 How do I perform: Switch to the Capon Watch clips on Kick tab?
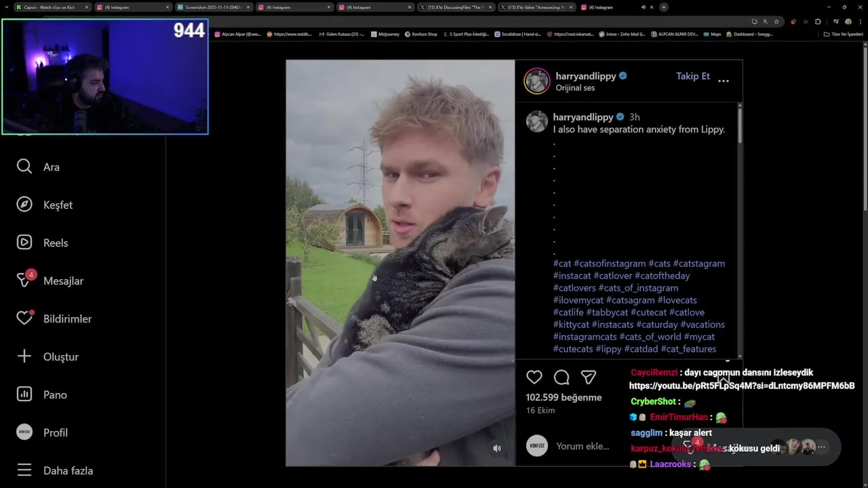[53, 7]
